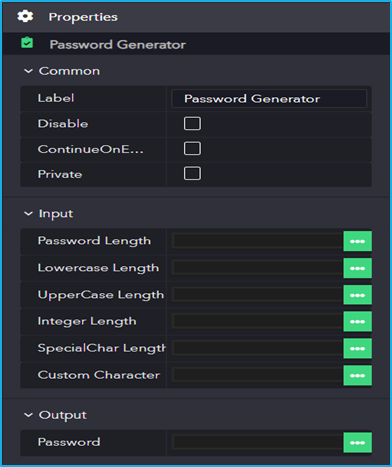Open expression editor for Password Length
The height and width of the screenshot is (467, 392).
[x=357, y=241]
